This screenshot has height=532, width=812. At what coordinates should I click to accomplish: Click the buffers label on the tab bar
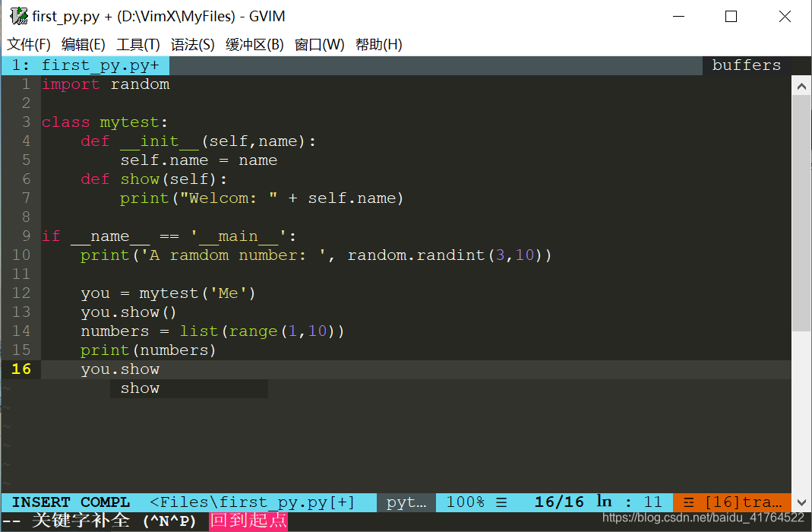click(x=746, y=65)
